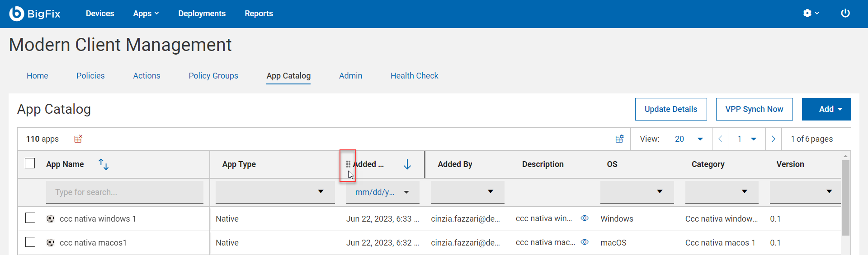
Task: Click the Added column sort arrow
Action: tap(407, 164)
